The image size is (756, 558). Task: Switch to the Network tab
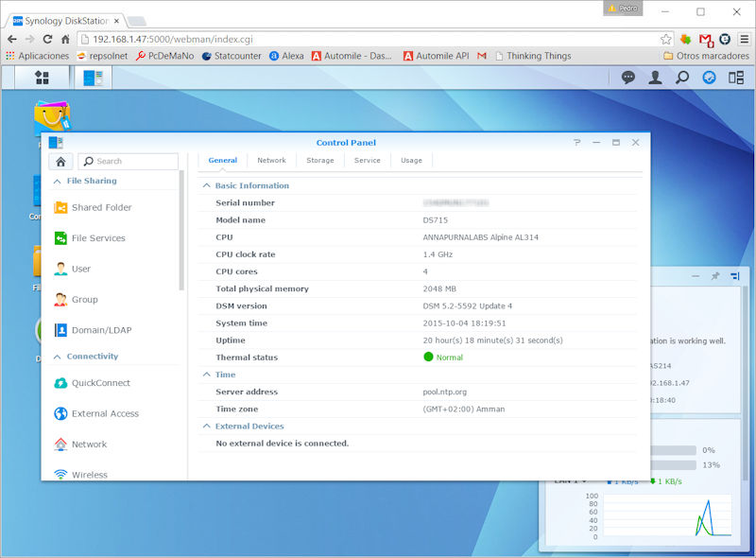[271, 160]
